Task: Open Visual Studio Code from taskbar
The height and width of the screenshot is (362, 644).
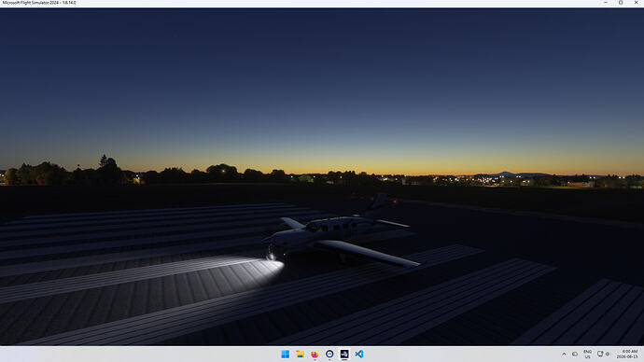Action: click(x=359, y=355)
